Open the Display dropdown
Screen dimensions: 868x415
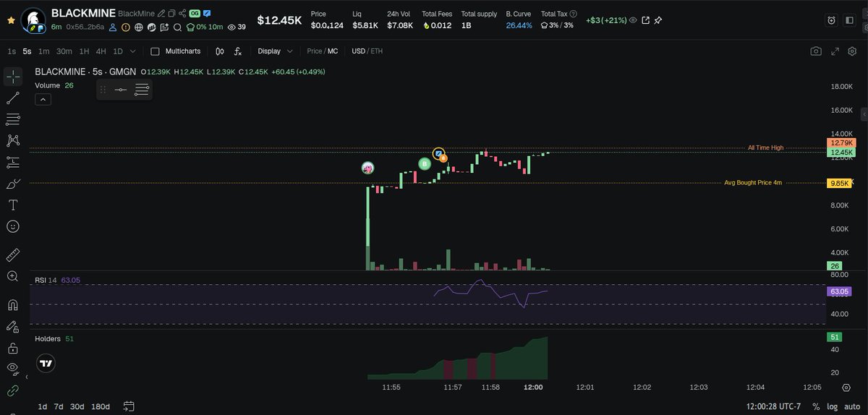point(276,51)
